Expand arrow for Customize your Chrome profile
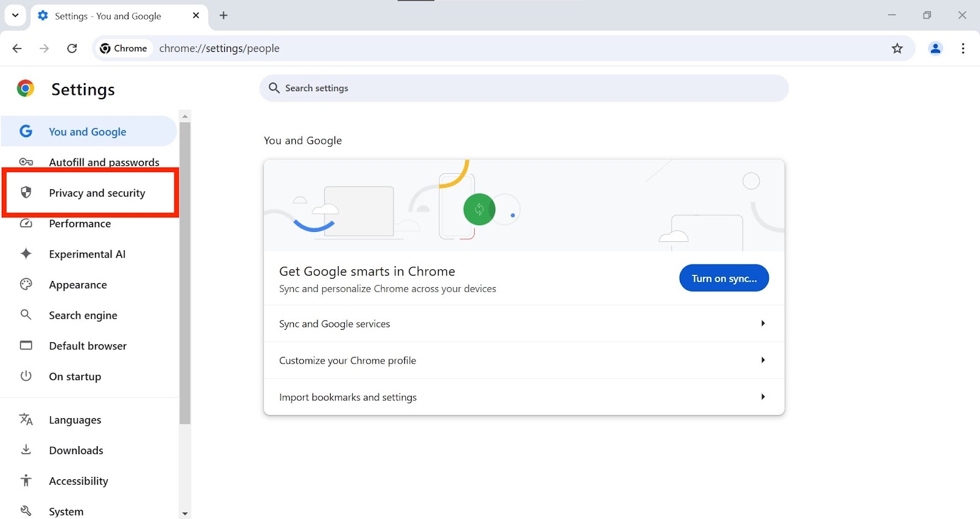The width and height of the screenshot is (980, 519). [763, 360]
